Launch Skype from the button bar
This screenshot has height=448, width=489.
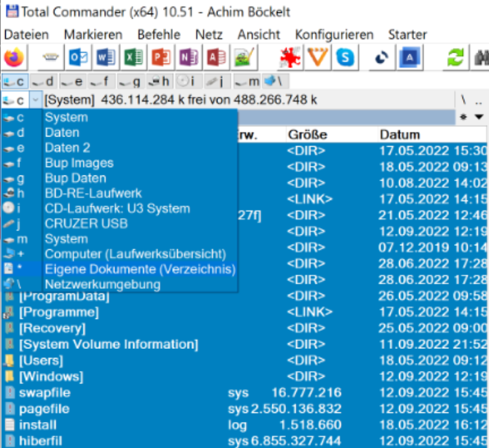pos(345,58)
